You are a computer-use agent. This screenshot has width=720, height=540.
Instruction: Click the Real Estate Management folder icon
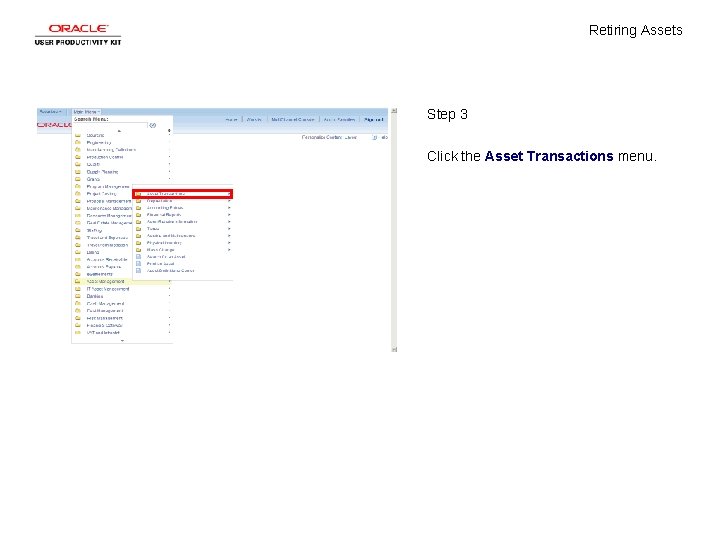coord(78,223)
